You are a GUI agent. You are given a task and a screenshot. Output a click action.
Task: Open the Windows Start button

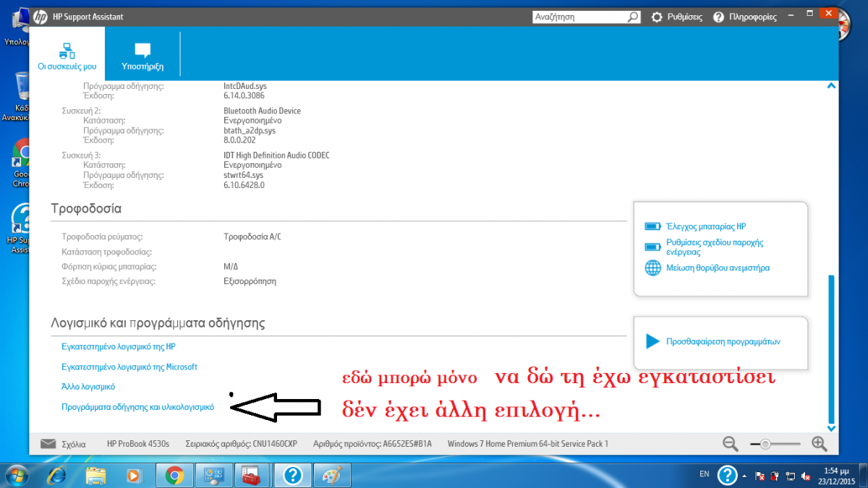(16, 475)
